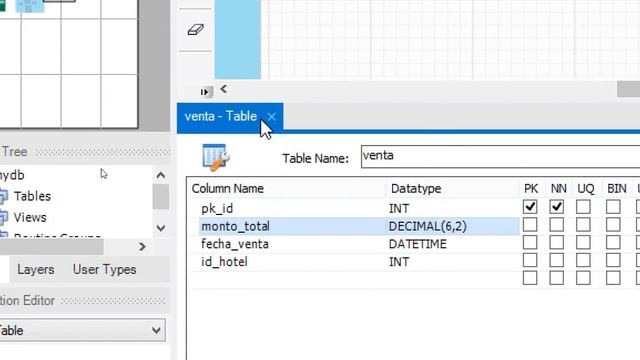Check UQ for id_hotel
Image resolution: width=640 pixels, height=360 pixels.
click(x=583, y=260)
